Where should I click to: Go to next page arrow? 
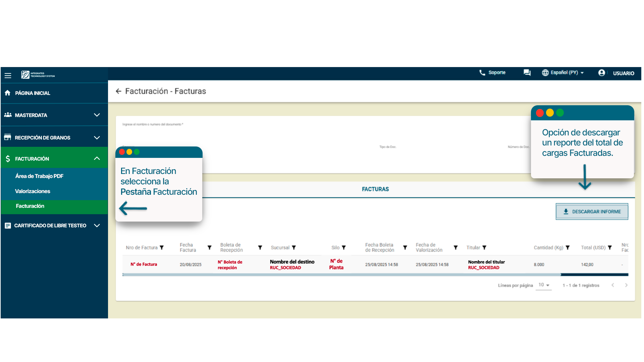coord(626,285)
